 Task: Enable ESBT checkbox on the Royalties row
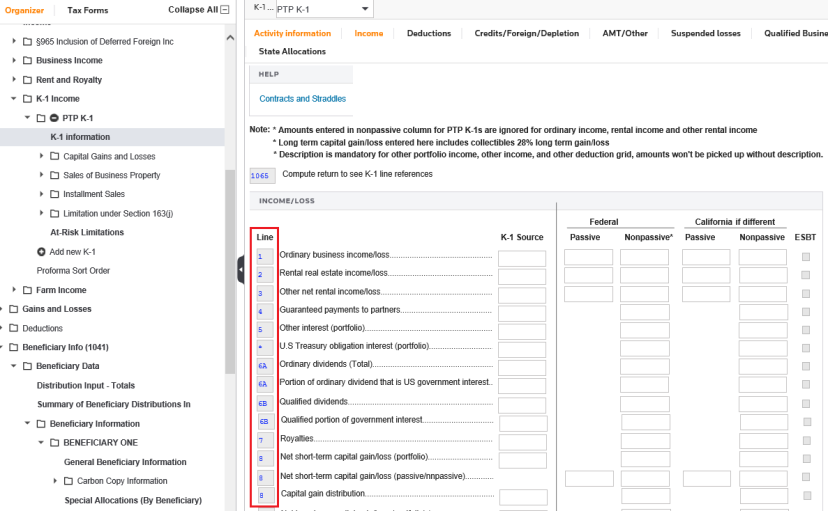click(x=806, y=441)
